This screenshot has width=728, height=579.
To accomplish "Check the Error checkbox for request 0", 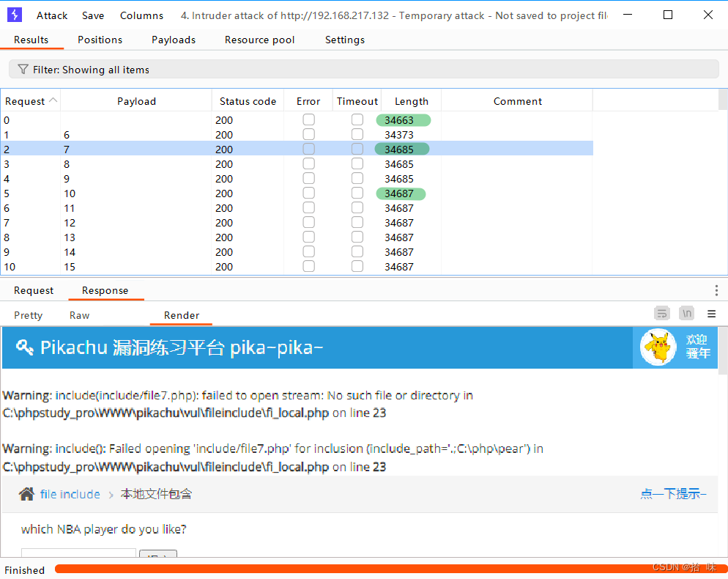I will pos(308,119).
